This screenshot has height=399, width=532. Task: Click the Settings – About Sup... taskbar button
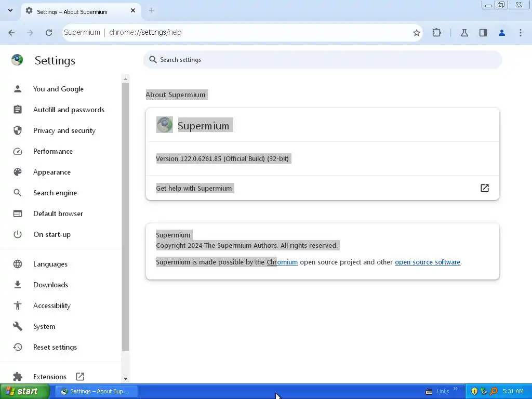[96, 392]
